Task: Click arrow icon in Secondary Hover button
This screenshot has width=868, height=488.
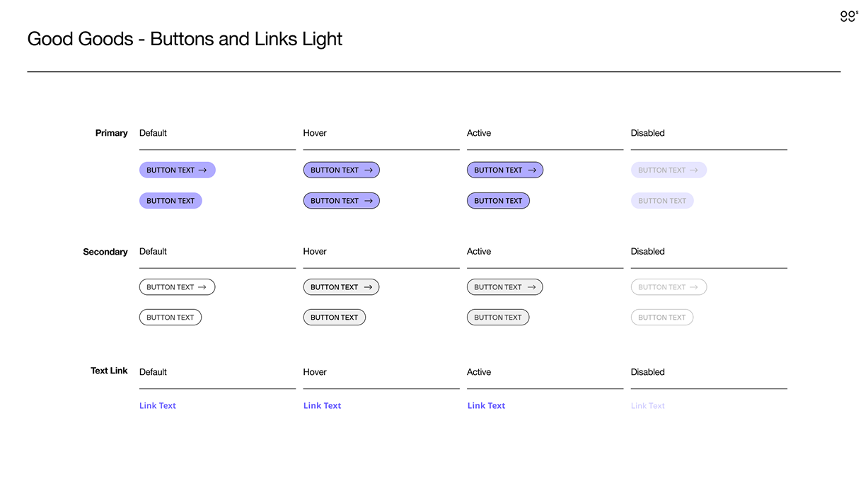Action: 368,287
